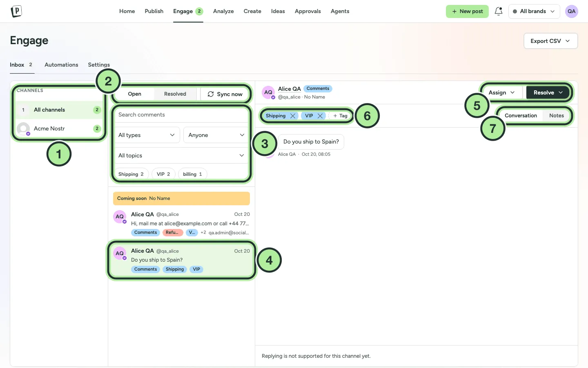588x368 pixels.
Task: Select All channels in the Channels list
Action: click(59, 110)
